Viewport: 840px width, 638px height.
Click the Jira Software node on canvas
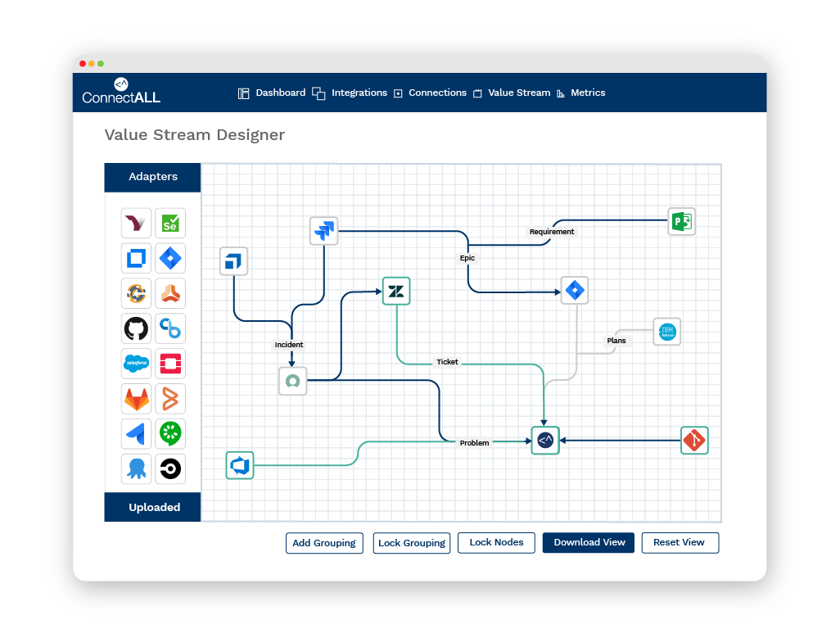point(324,231)
